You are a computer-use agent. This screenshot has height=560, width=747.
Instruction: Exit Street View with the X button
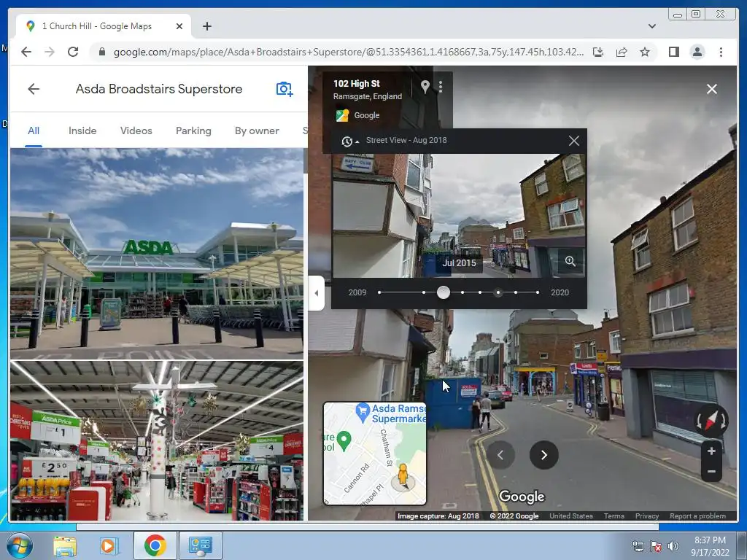[x=712, y=89]
